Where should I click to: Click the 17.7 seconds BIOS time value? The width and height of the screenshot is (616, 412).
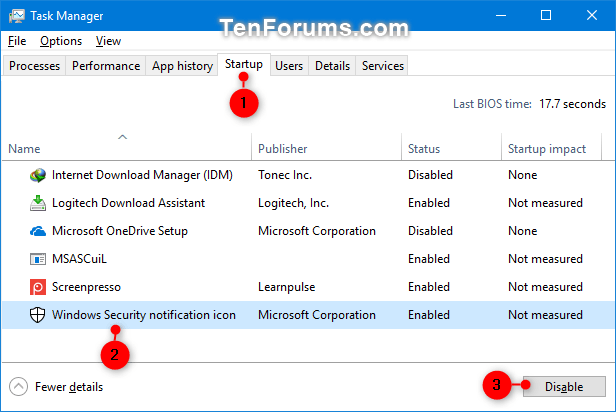572,104
